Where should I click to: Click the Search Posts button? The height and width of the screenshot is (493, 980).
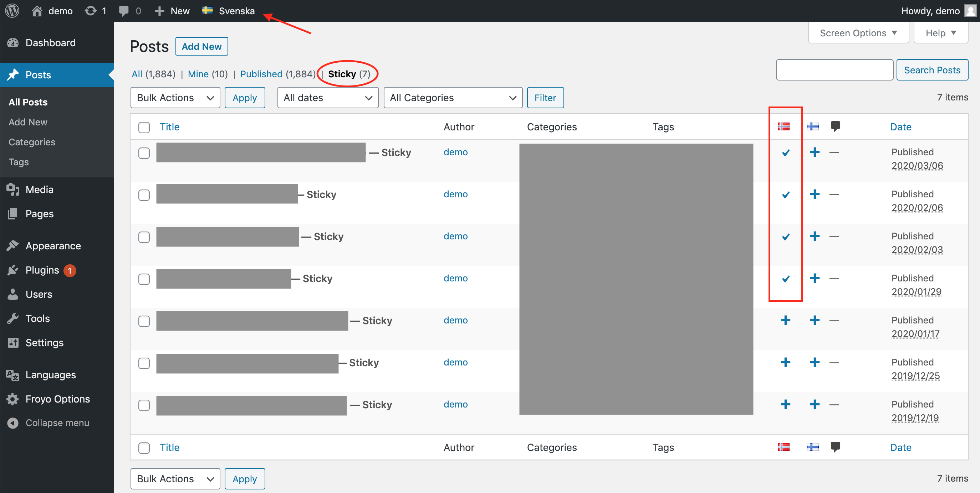933,70
